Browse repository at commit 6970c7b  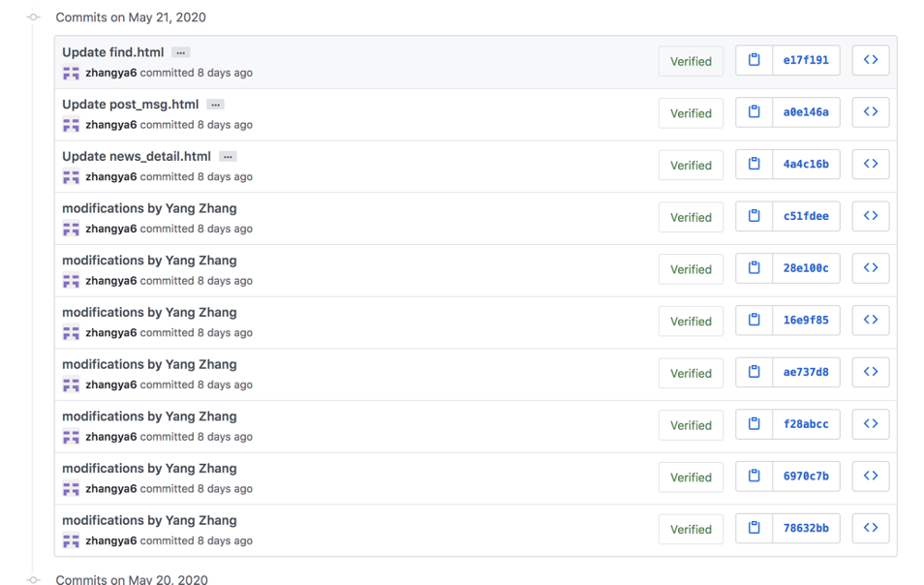[x=870, y=476]
